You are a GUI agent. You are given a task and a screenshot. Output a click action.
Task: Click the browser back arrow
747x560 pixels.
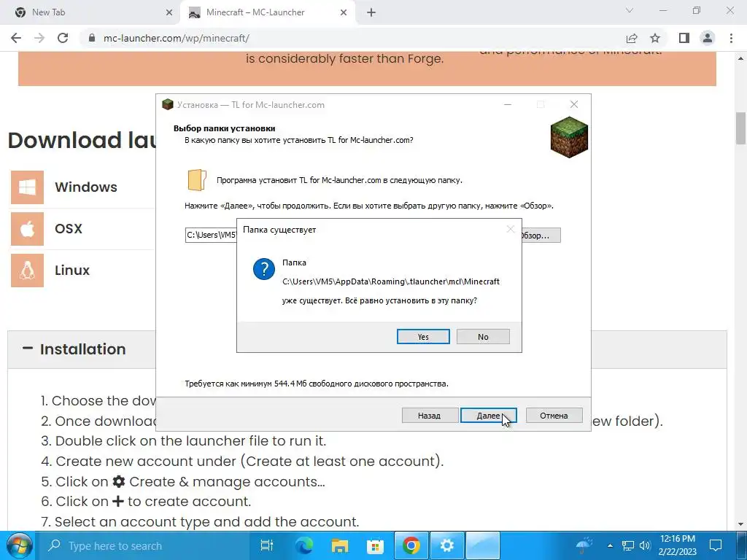point(16,38)
